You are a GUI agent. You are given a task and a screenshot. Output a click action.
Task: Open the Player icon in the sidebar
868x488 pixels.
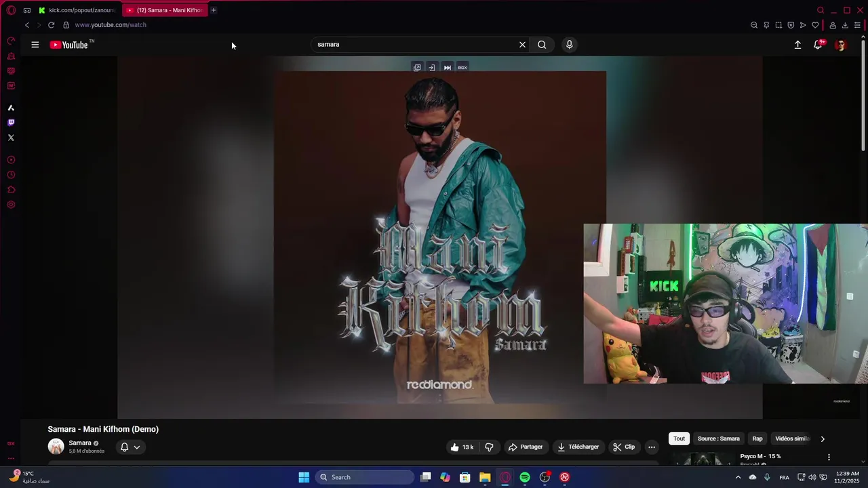tap(11, 160)
